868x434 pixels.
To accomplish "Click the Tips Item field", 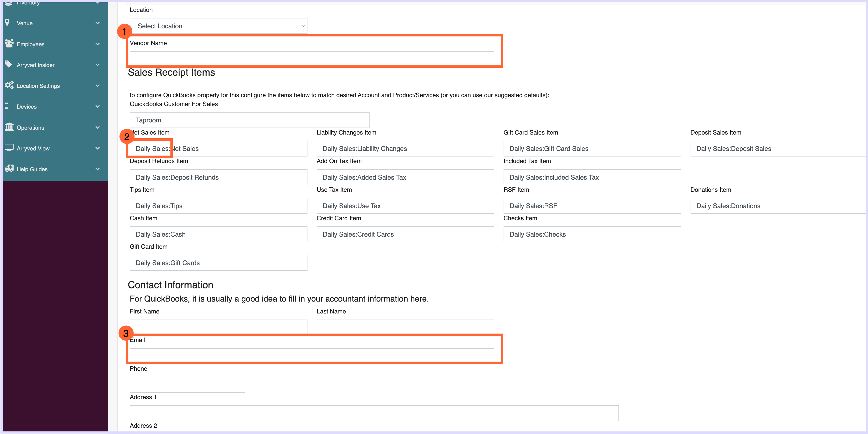I will [x=218, y=206].
